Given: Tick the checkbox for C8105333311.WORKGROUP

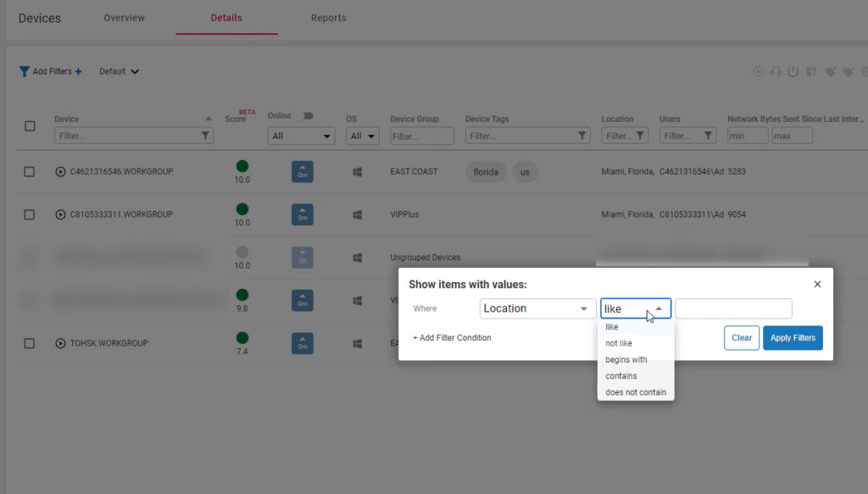Looking at the screenshot, I should 30,215.
